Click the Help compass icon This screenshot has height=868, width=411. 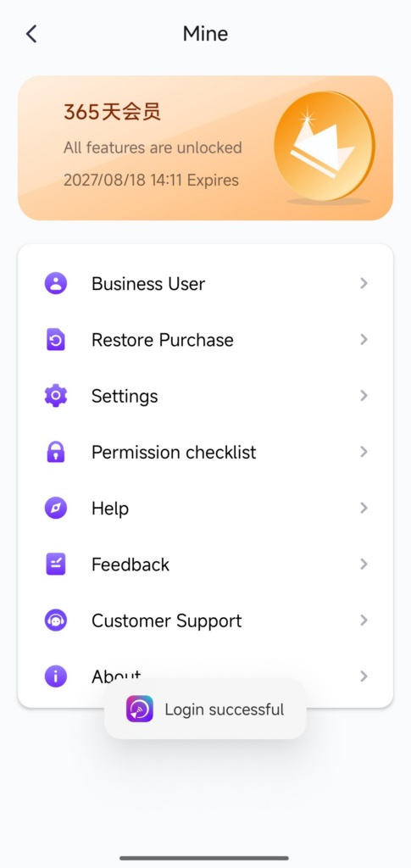(55, 509)
